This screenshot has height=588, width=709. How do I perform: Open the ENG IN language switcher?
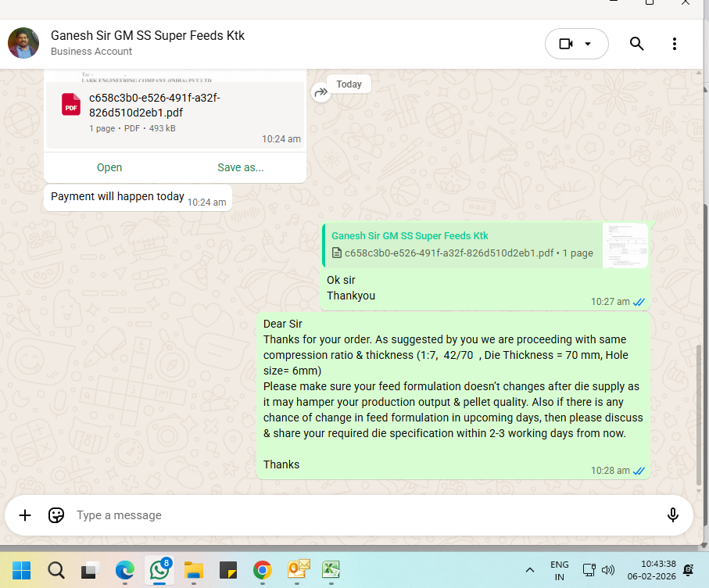click(x=559, y=570)
